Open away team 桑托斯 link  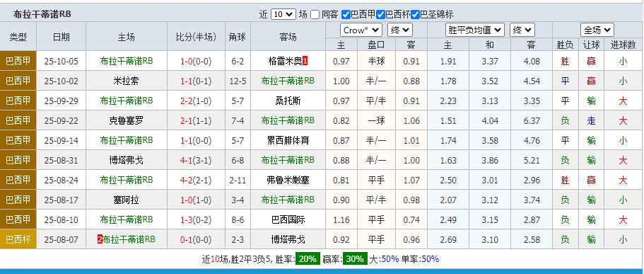tap(288, 101)
